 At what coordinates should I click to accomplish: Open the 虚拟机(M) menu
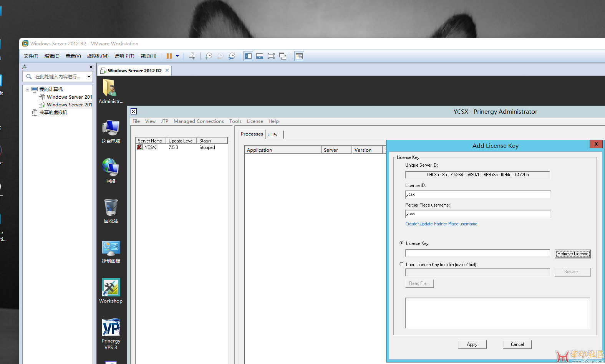[x=98, y=56]
